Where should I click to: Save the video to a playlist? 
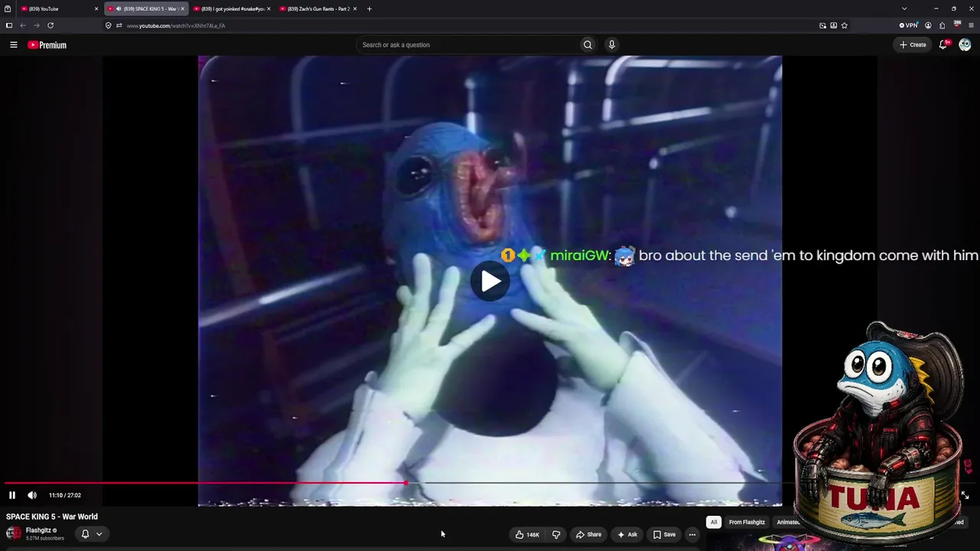tap(664, 534)
